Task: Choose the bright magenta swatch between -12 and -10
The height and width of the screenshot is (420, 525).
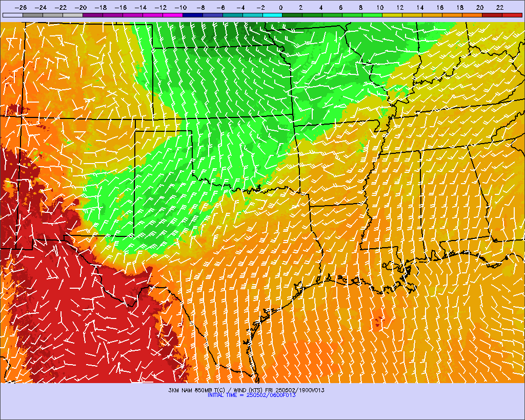Action: (172, 15)
